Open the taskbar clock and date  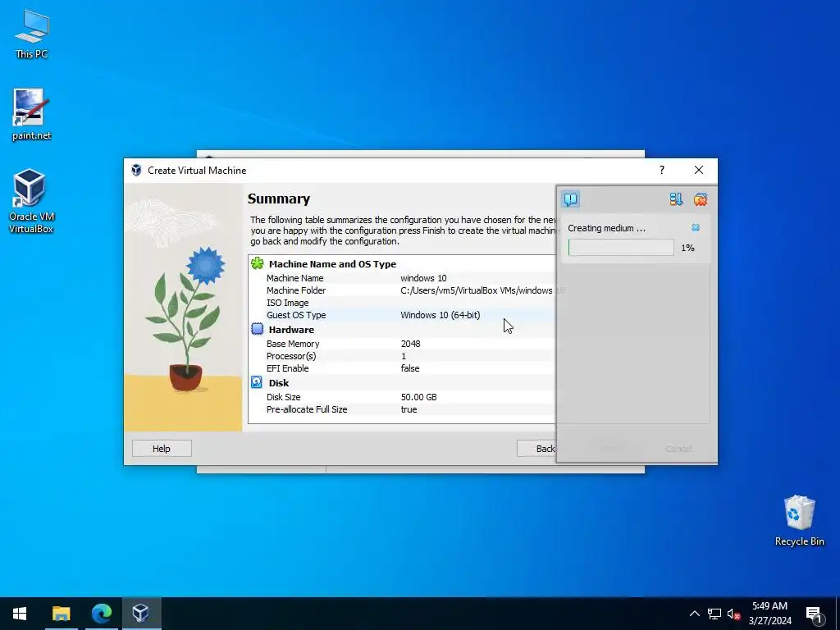[x=769, y=614]
